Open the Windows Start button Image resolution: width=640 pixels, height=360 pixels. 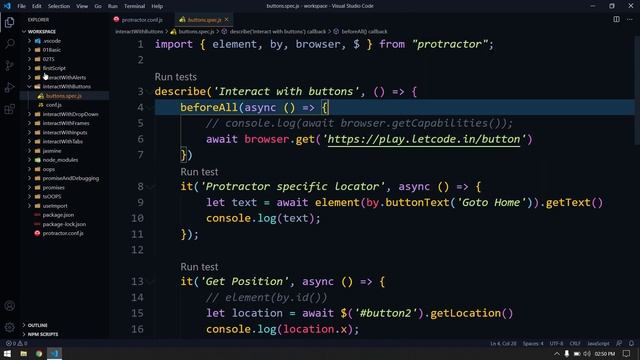[x=7, y=353]
